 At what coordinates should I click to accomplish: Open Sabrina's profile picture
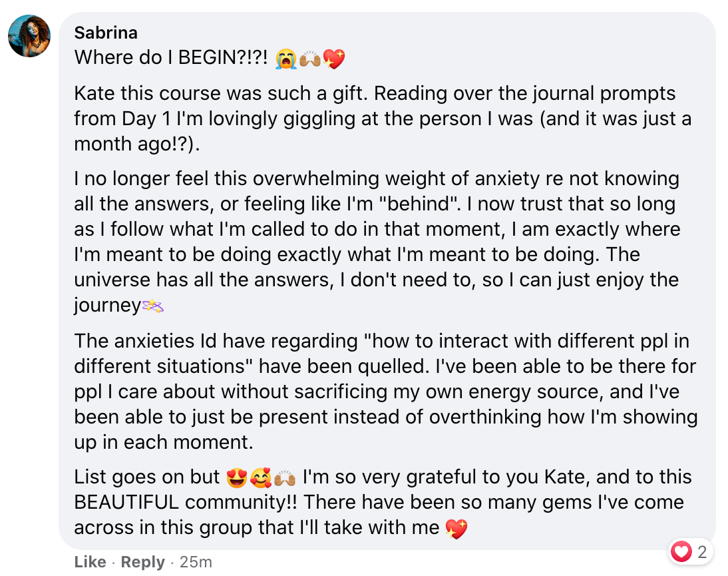pyautogui.click(x=29, y=36)
